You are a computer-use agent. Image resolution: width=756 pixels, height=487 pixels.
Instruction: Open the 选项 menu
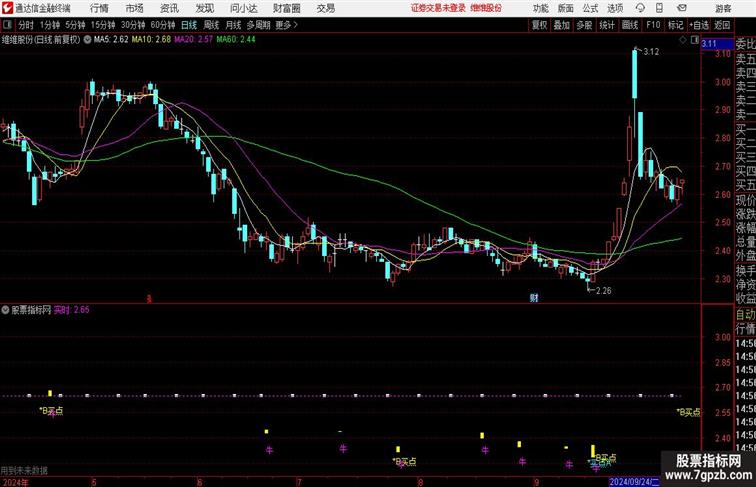(x=615, y=8)
